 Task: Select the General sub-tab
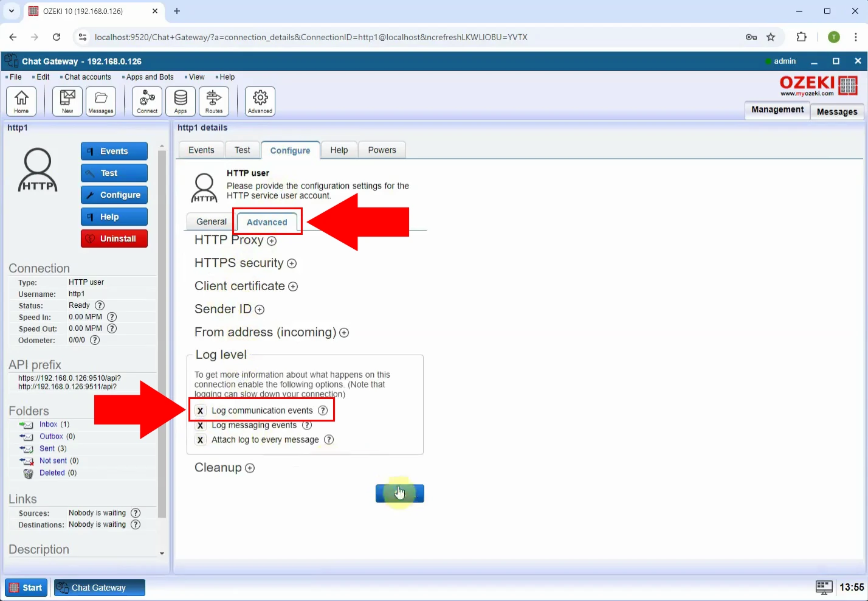(x=212, y=222)
